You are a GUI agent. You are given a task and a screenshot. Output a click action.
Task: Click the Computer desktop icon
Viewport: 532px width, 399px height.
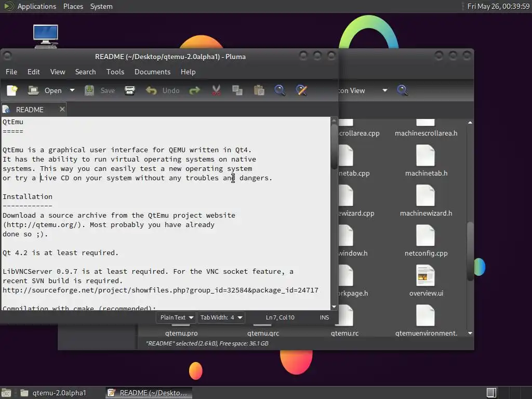pyautogui.click(x=46, y=36)
